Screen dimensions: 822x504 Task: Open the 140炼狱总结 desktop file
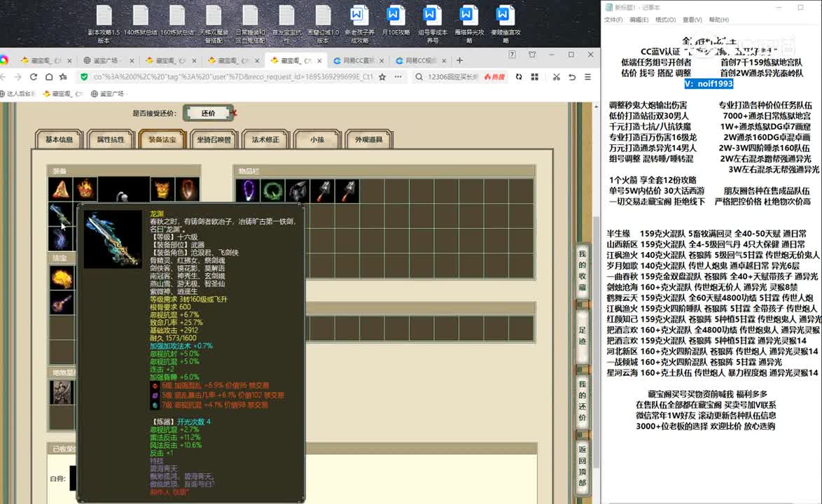pyautogui.click(x=141, y=21)
